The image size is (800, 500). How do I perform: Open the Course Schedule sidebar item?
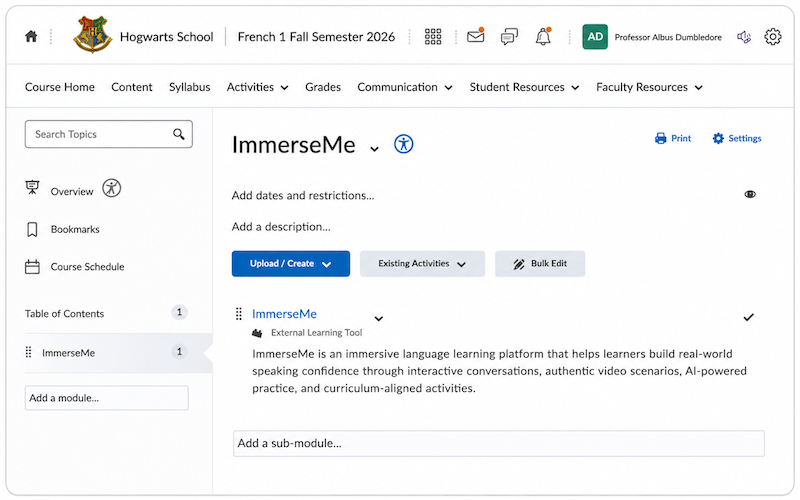[87, 267]
